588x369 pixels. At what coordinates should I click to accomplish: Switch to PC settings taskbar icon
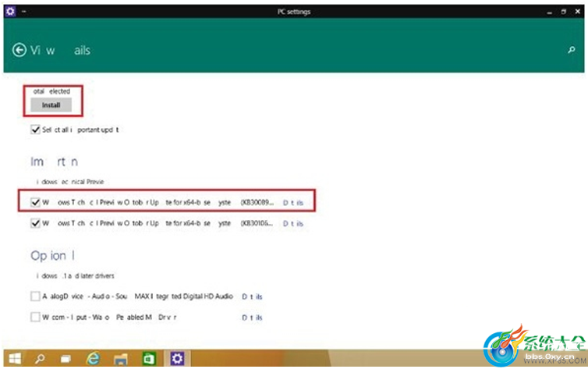coord(177,359)
